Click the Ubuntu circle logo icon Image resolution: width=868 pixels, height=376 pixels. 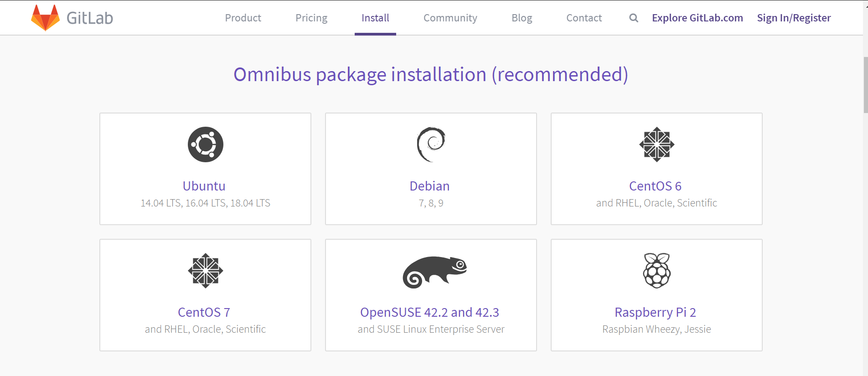coord(206,144)
